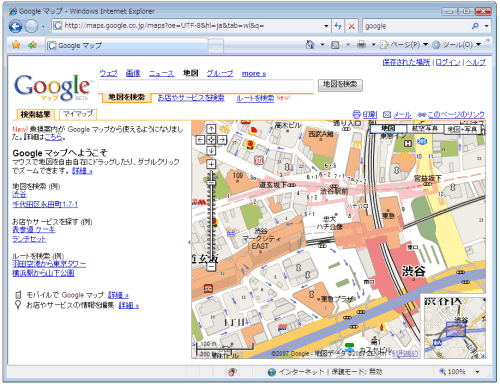Expand the address bar history dropdown
This screenshot has height=384, width=500.
click(x=326, y=26)
